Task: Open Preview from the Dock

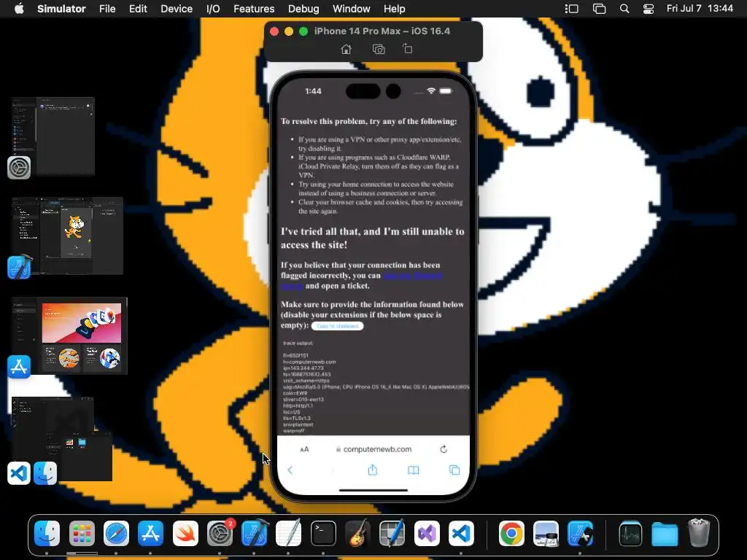Action: (546, 533)
